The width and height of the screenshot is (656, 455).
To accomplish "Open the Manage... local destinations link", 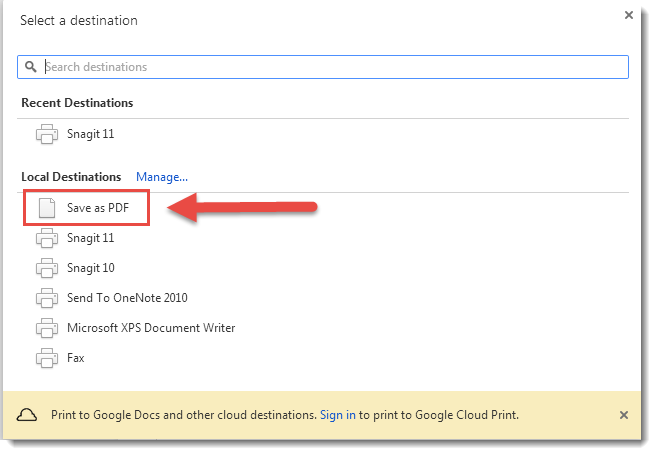I will (162, 177).
